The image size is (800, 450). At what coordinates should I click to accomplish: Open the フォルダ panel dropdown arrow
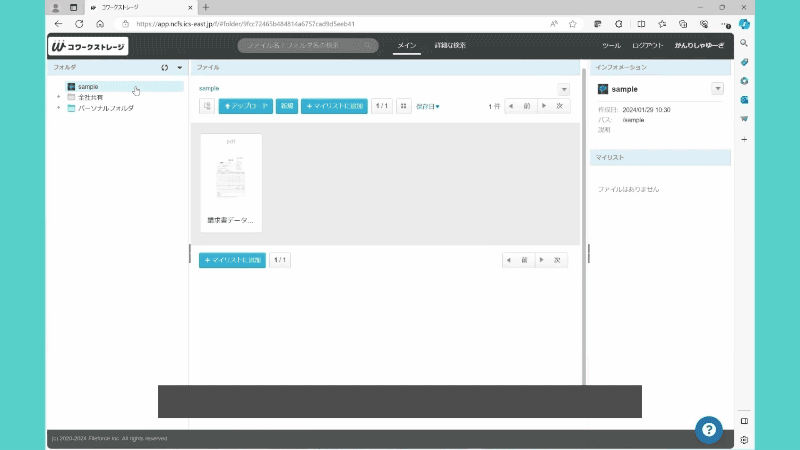coord(179,68)
